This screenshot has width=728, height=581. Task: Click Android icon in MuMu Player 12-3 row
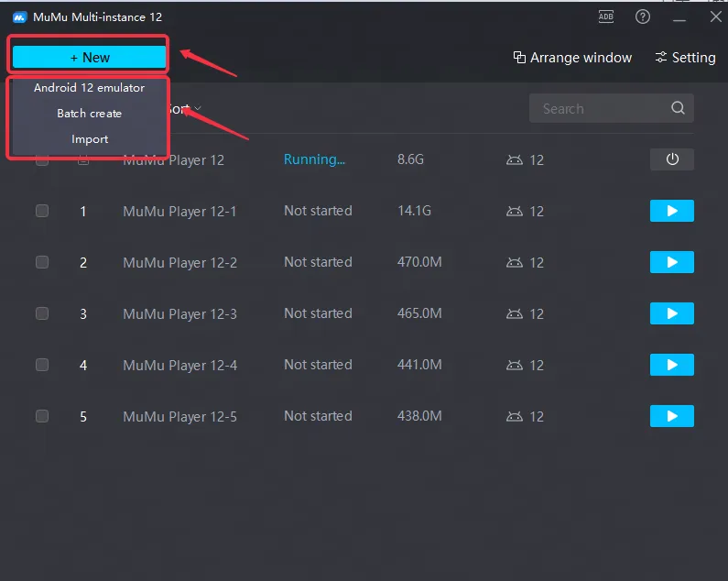[x=515, y=313]
